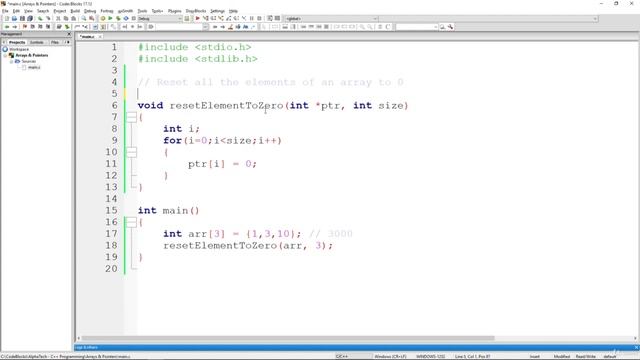The width and height of the screenshot is (640, 360).
Task: Click the Rebuild blue arrows icon
Action: coord(126,19)
